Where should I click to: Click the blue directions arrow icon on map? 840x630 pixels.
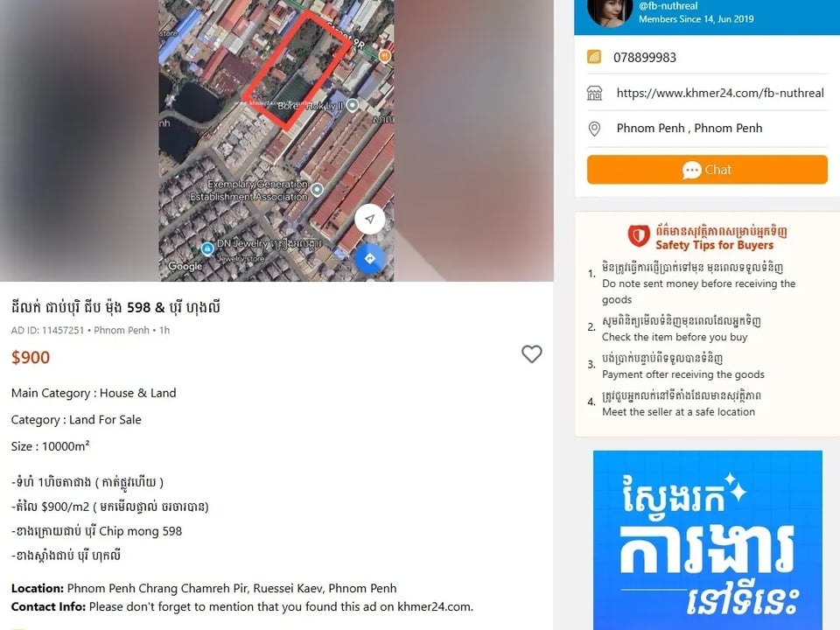point(369,259)
